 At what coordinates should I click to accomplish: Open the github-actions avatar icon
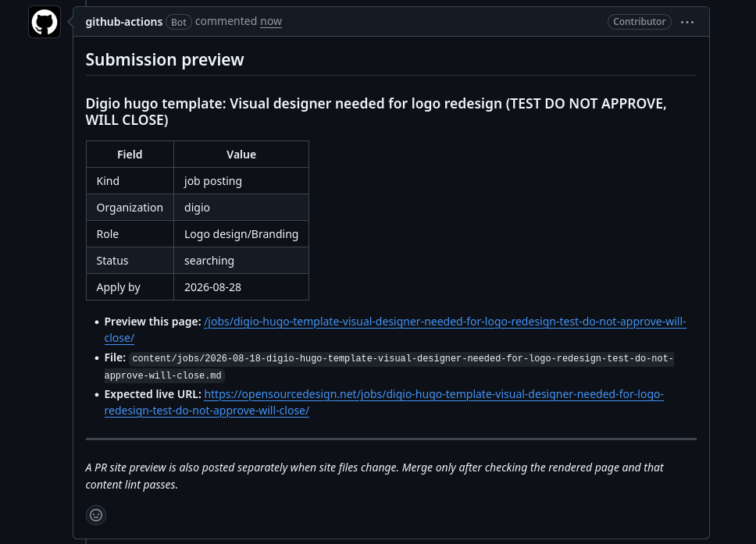click(x=45, y=22)
